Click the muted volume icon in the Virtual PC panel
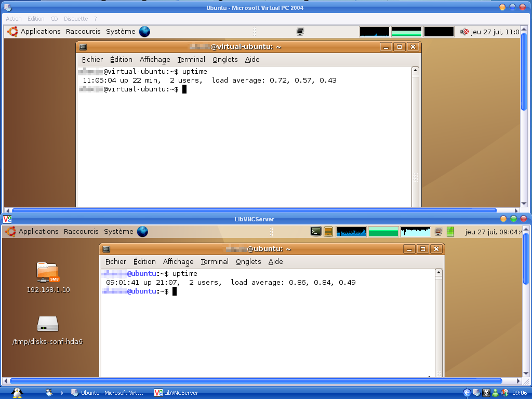Image resolution: width=532 pixels, height=399 pixels. [464, 32]
